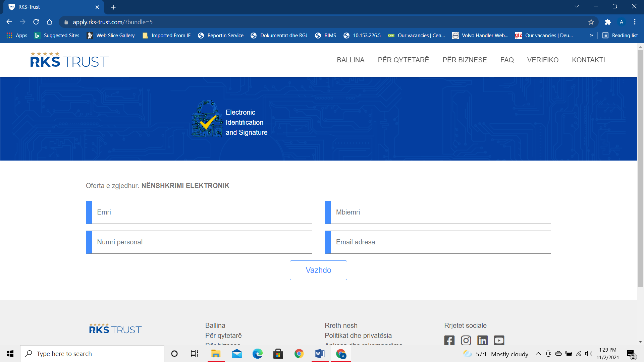Viewport: 644px width, 362px height.
Task: Open Chrome three-dot menu
Action: coord(635,22)
